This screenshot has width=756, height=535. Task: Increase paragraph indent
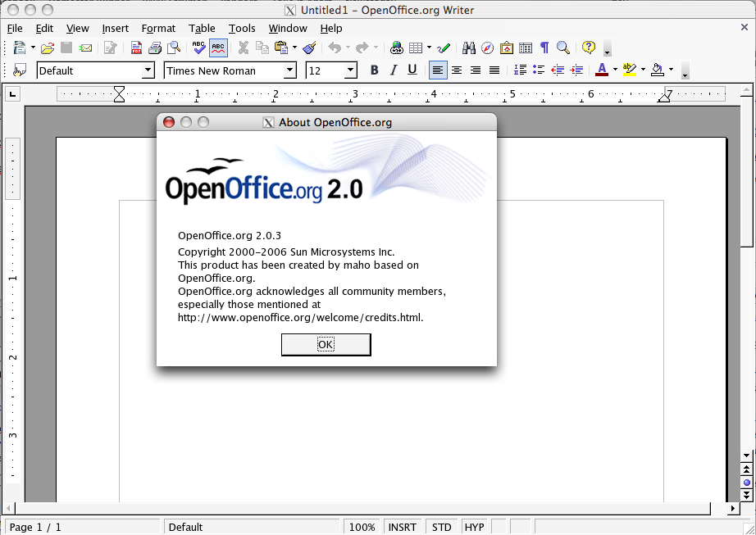click(x=576, y=70)
